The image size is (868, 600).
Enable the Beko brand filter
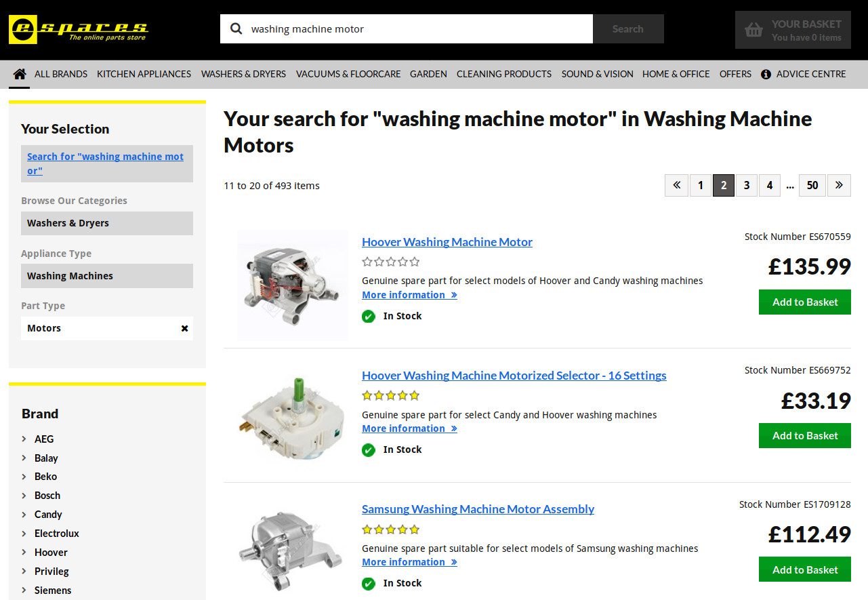coord(46,476)
